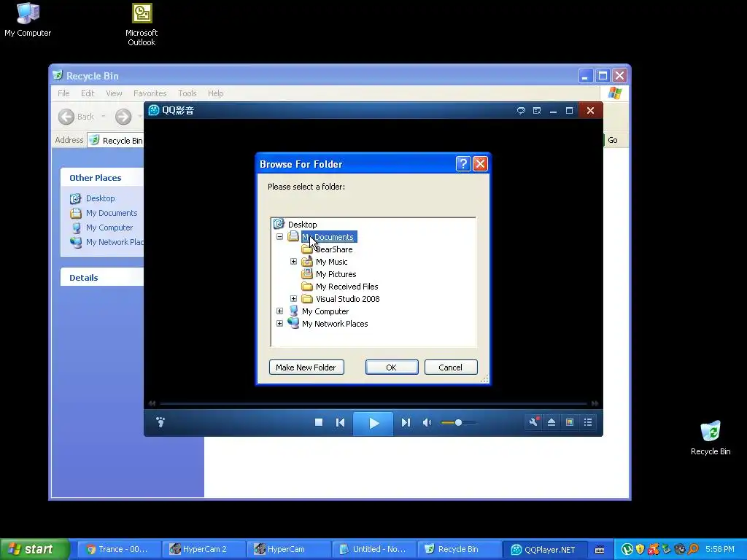Select the My Pictures folder
Screen dimensions: 747x560
click(x=336, y=274)
